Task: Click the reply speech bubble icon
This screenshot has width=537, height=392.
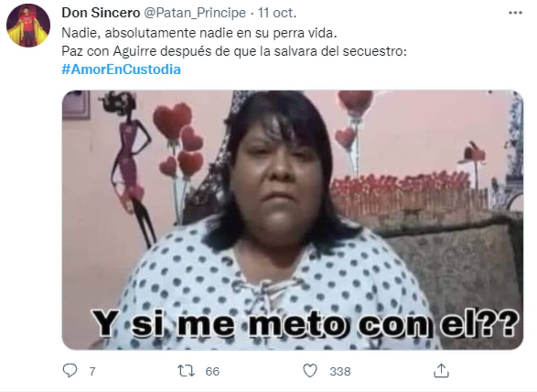Action: click(69, 371)
